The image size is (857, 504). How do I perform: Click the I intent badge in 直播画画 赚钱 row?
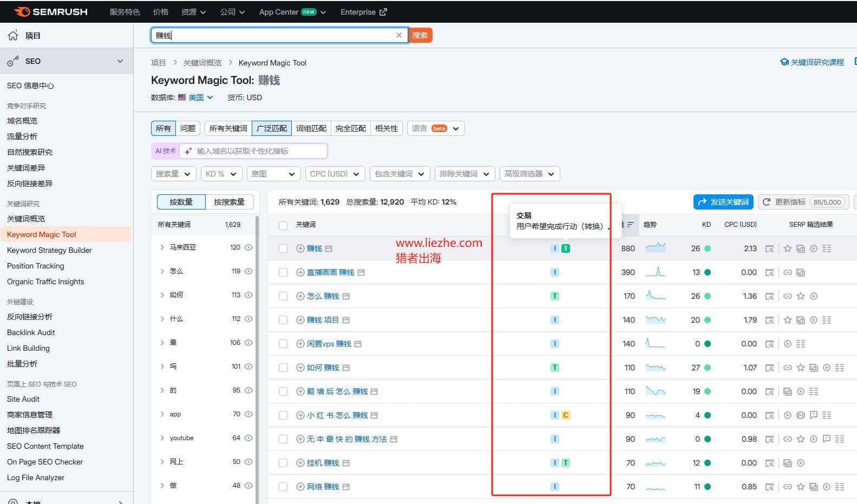coord(555,272)
